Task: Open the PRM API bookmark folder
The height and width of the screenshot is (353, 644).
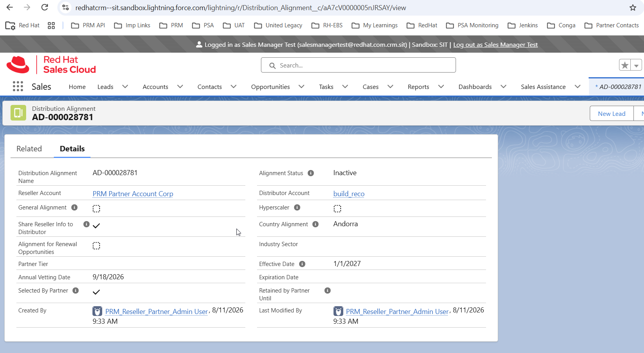Action: point(88,25)
